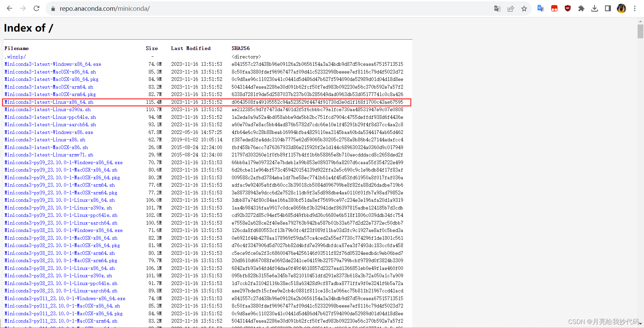This screenshot has width=644, height=328.
Task: Download Miniconda3-latest-MacOSX-arm64.pkg
Action: click(50, 94)
